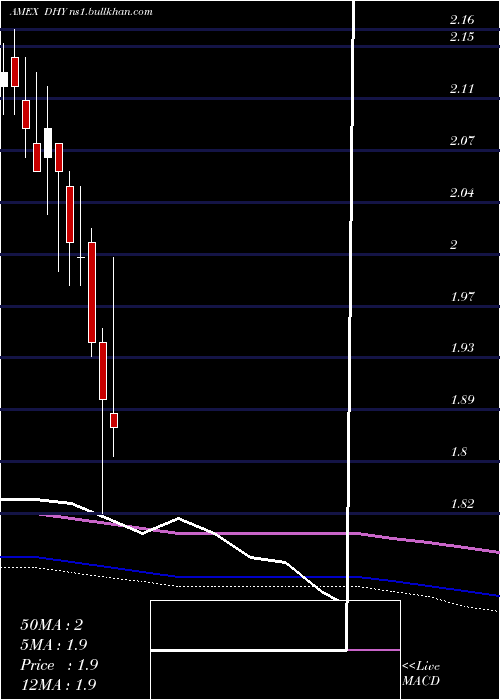The width and height of the screenshot is (500, 700).
Task: Click the 1.97 price axis label
Action: [462, 297]
